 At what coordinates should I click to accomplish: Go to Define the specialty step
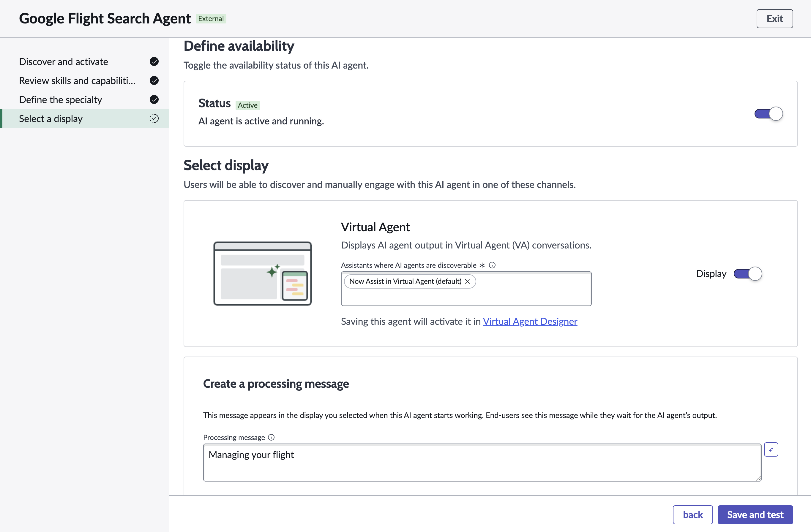(x=84, y=100)
